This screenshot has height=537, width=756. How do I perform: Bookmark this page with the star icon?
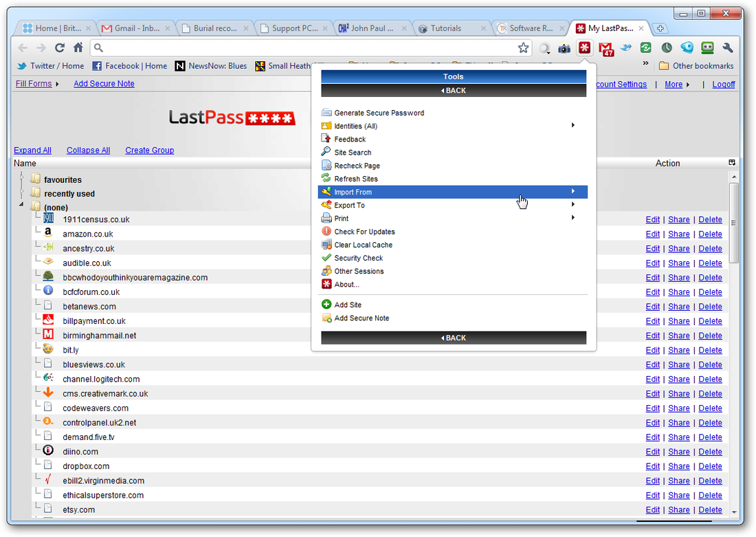[523, 47]
